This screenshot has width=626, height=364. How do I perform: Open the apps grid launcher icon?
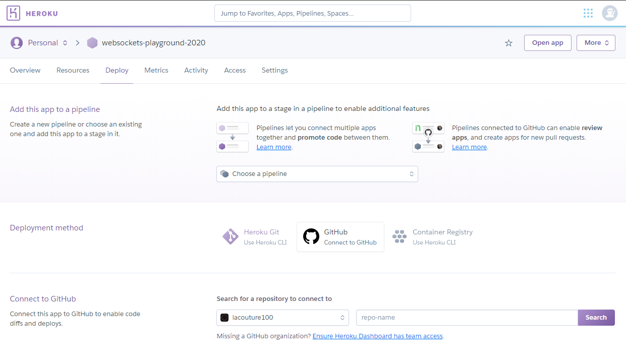[x=588, y=13]
